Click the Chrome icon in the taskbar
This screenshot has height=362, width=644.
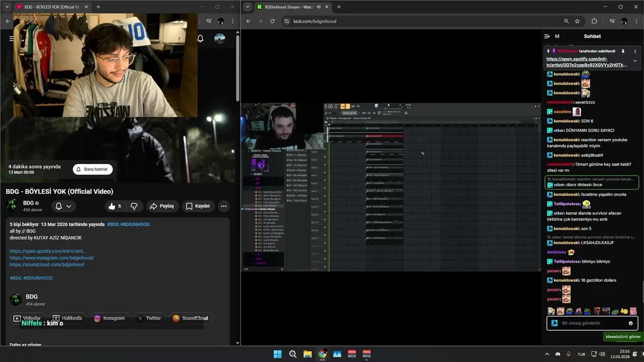tap(323, 354)
